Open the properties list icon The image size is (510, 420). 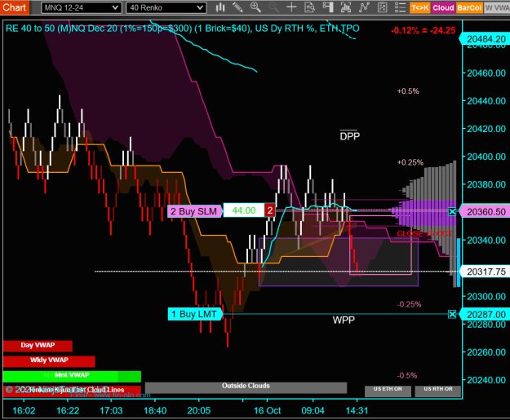point(400,7)
